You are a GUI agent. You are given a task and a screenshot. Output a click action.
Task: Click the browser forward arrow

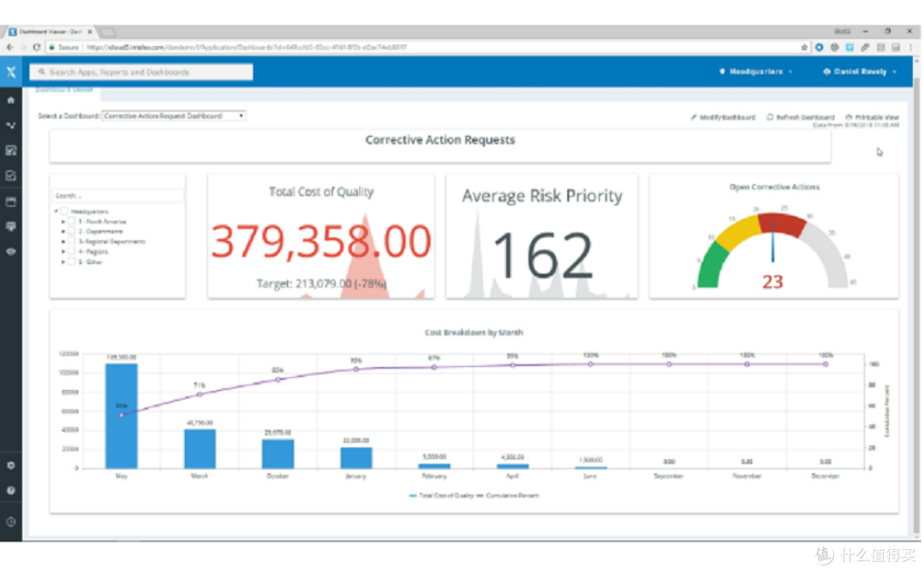pyautogui.click(x=23, y=47)
